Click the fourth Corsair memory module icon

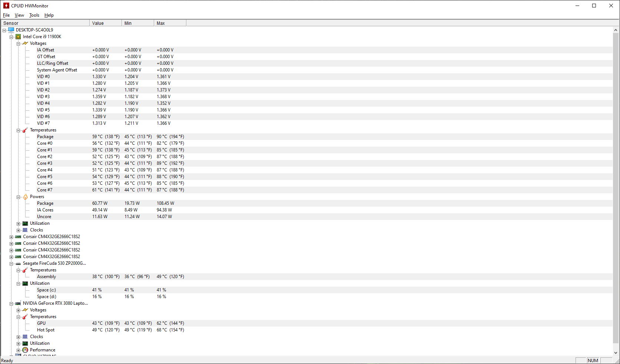(x=18, y=257)
